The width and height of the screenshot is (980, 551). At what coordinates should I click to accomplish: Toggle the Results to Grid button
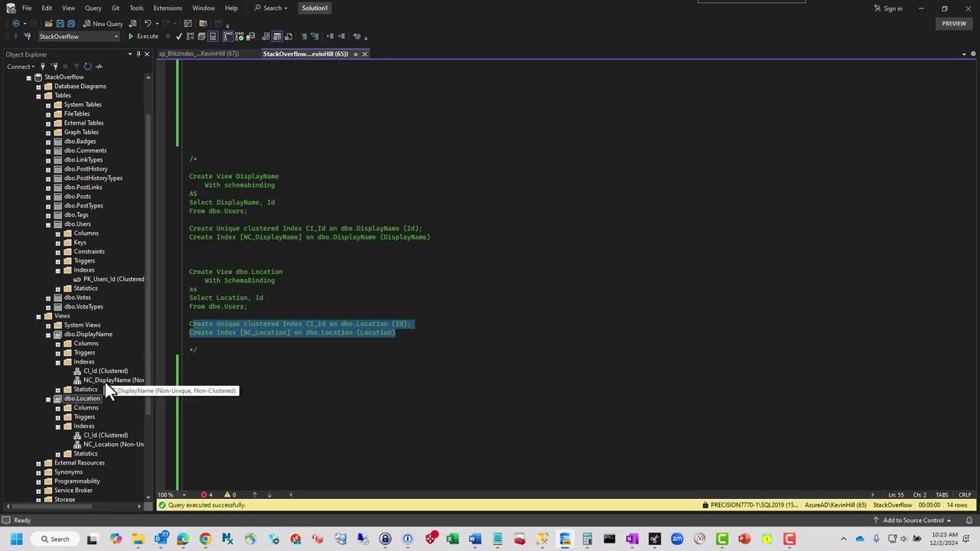click(x=277, y=36)
